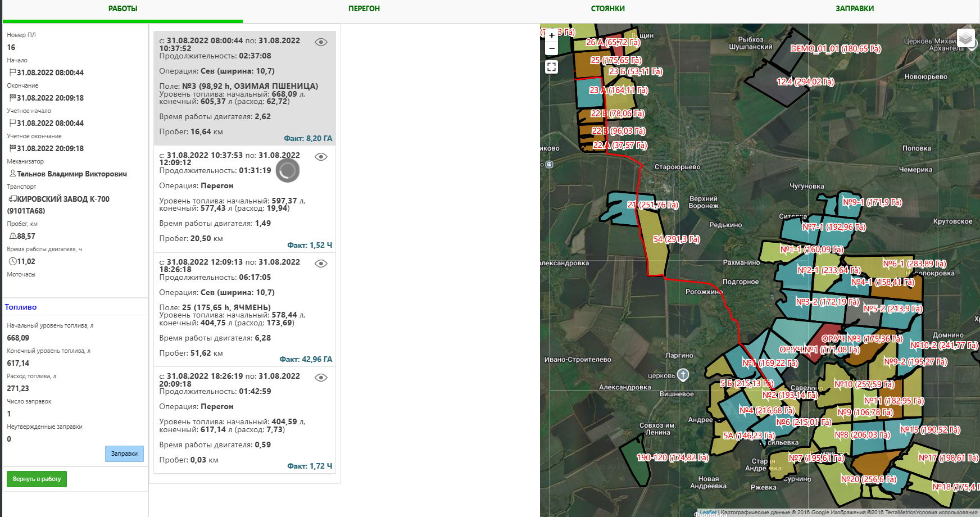Image resolution: width=980 pixels, height=517 pixels.
Task: Select the ЗАПРАВКИ tab
Action: point(854,9)
